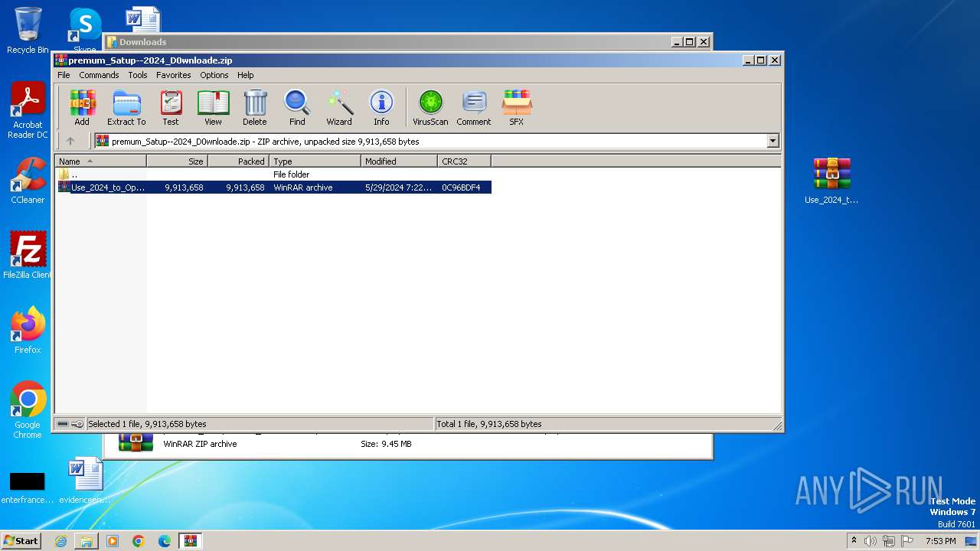This screenshot has width=980, height=551.
Task: Sort by the Name column header
Action: tap(100, 161)
